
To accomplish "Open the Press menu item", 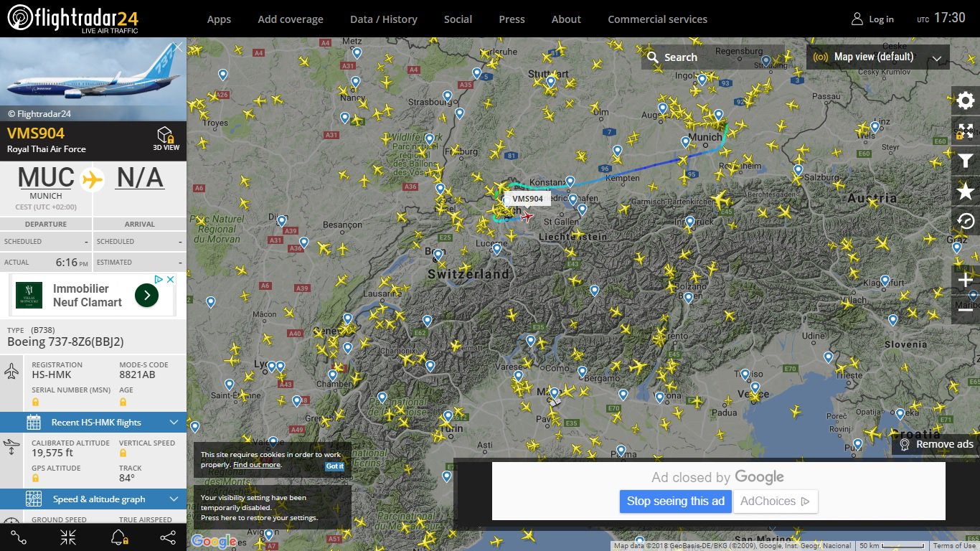I will coord(512,19).
